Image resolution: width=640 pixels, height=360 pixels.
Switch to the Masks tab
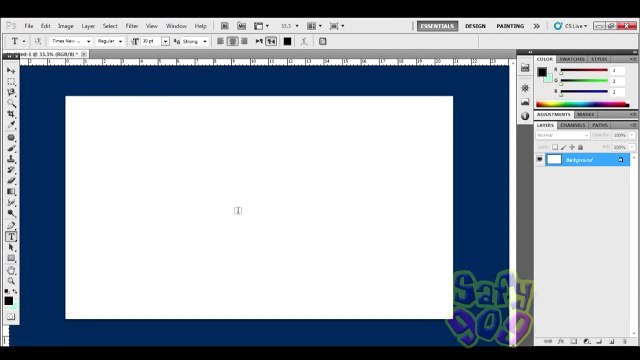586,114
